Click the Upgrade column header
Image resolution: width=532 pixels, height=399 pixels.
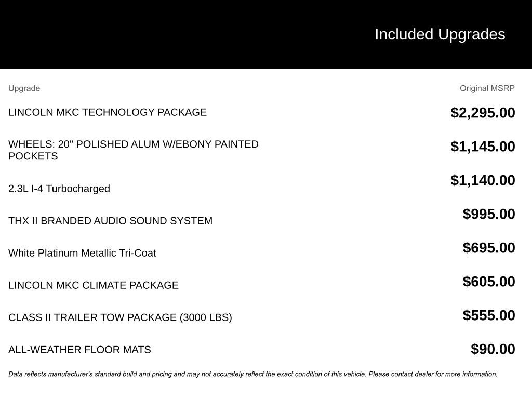coord(24,88)
